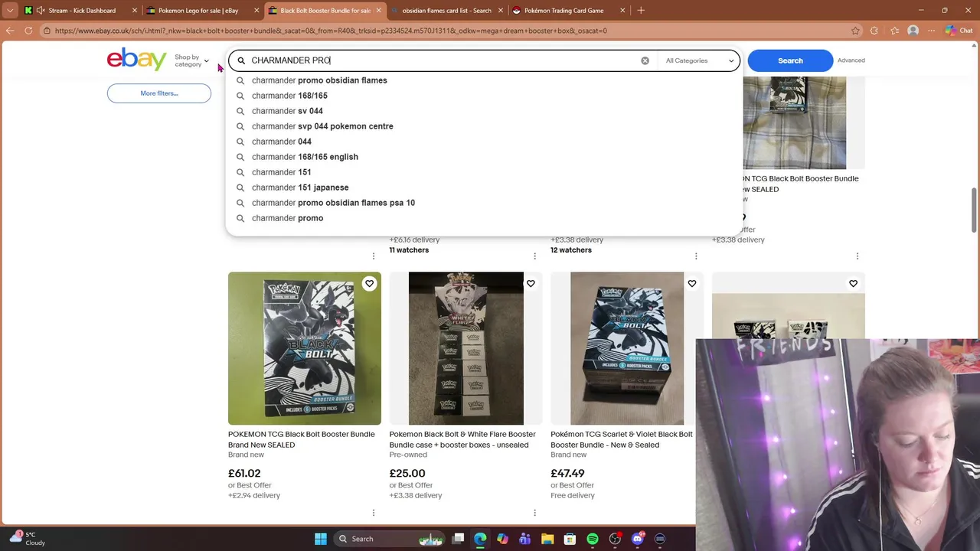Click the blue Search button
The height and width of the screenshot is (551, 980).
point(790,60)
